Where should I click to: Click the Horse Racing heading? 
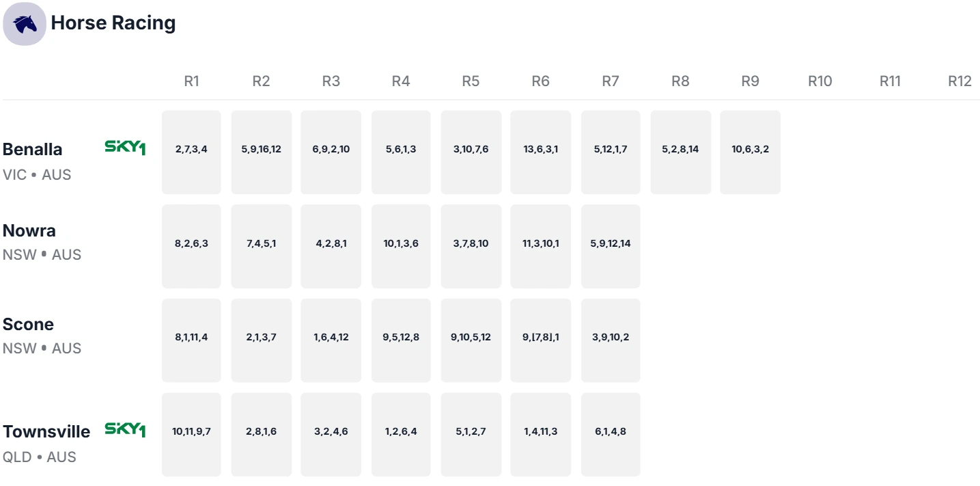pos(113,23)
